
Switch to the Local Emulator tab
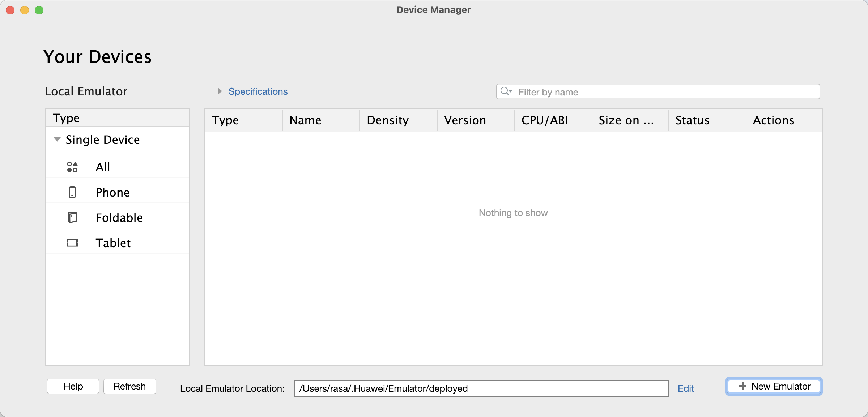[86, 91]
